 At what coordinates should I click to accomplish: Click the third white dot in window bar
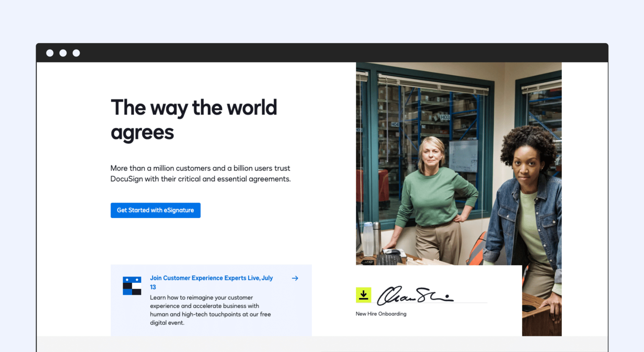coord(76,53)
